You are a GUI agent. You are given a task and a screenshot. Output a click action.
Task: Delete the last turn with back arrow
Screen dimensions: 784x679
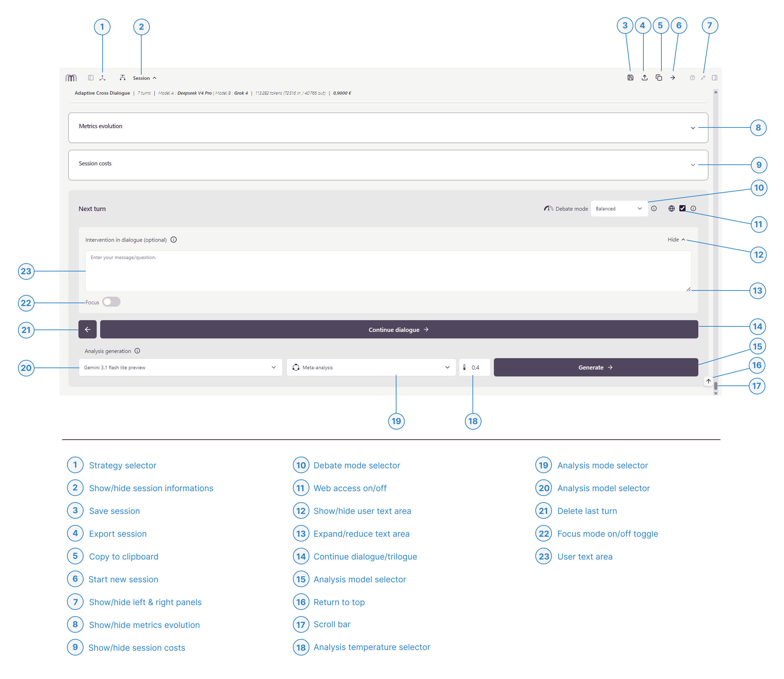tap(87, 329)
